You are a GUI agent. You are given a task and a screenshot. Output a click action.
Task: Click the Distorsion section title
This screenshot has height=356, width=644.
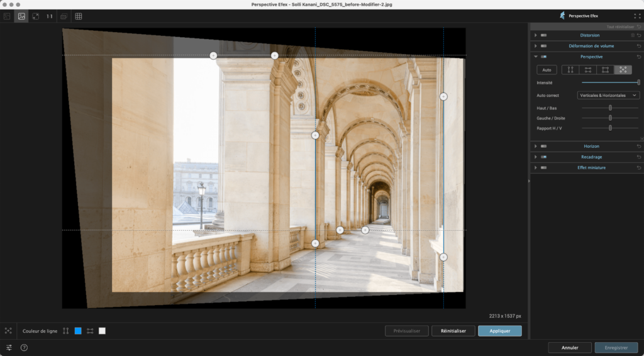[x=590, y=35]
